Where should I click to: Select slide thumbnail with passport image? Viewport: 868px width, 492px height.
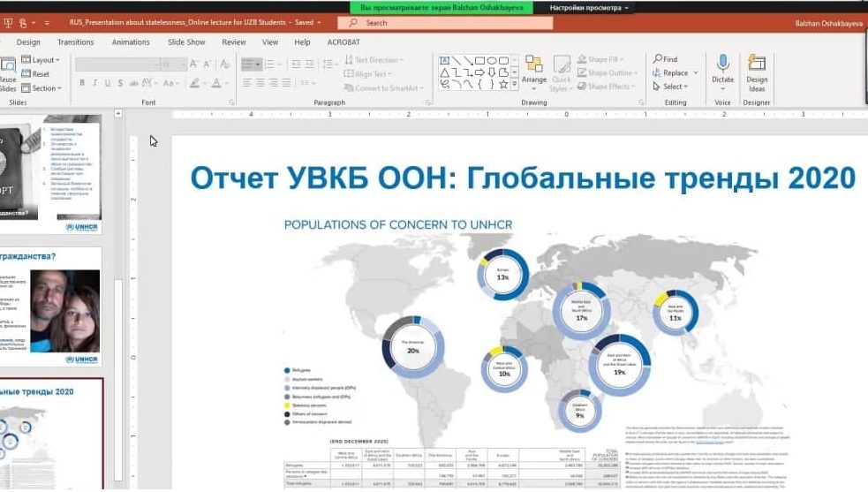point(51,173)
